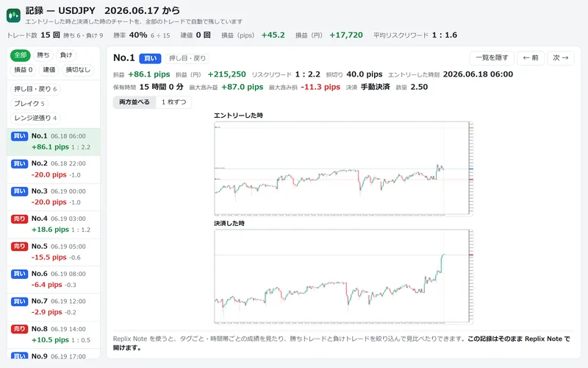Screen dimensions: 588x368
Task: Click holding time 15 時間 0 分
Action: [161, 87]
